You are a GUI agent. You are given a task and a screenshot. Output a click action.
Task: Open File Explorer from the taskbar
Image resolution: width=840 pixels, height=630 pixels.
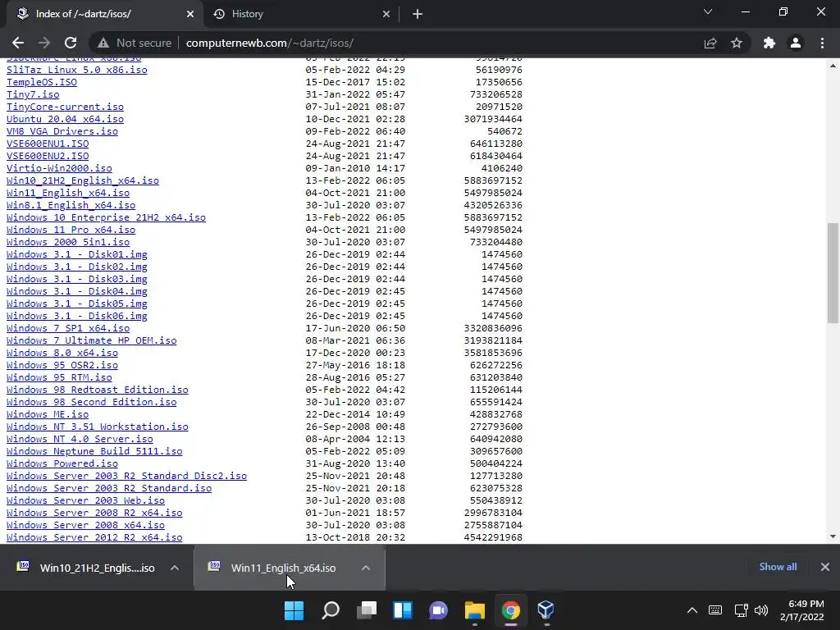(x=475, y=610)
